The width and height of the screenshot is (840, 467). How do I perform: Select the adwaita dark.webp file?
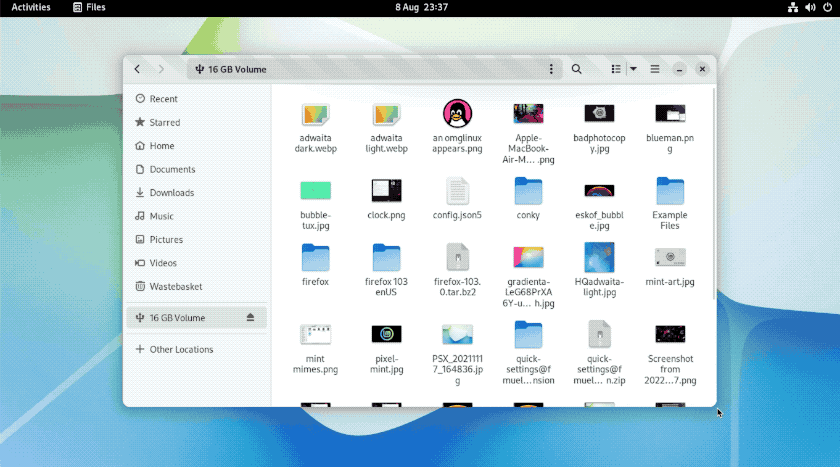click(x=316, y=127)
